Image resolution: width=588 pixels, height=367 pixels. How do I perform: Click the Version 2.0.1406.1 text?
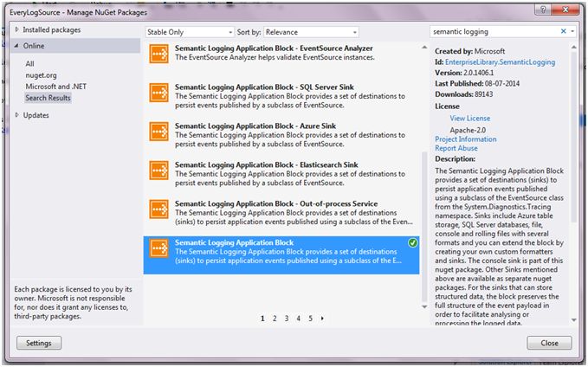(x=464, y=73)
